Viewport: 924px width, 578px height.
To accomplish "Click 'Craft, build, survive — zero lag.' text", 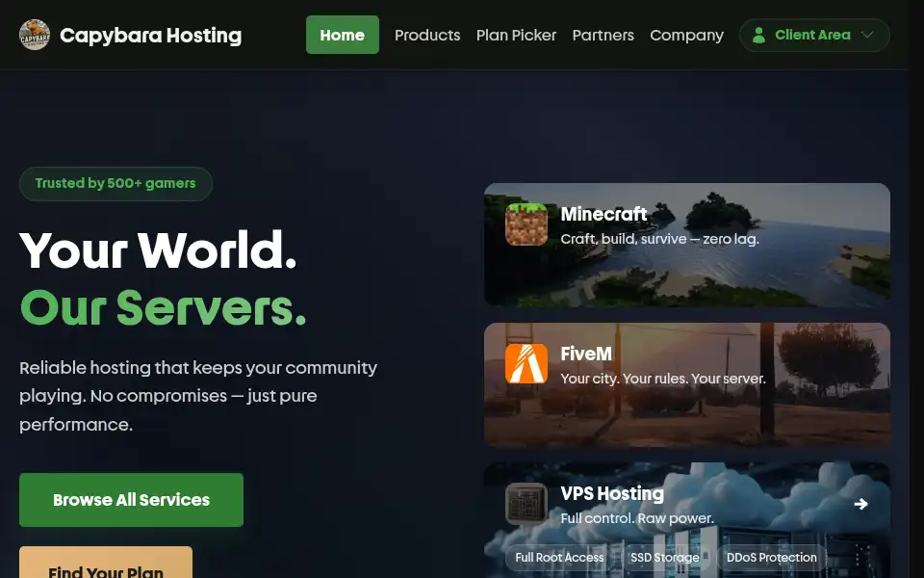I will coord(659,239).
